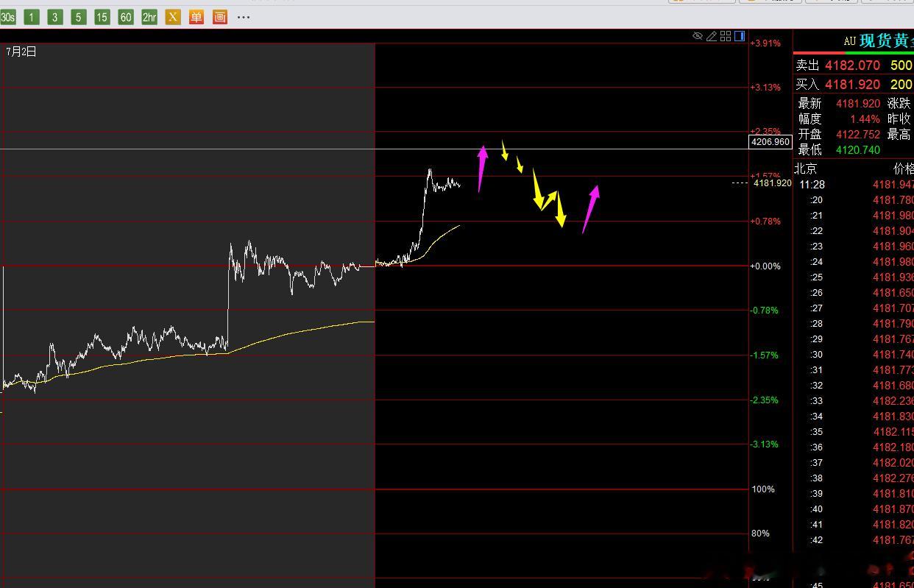Screen dimensions: 914x588
Task: Click the 买入 price 4181.920
Action: pos(852,85)
